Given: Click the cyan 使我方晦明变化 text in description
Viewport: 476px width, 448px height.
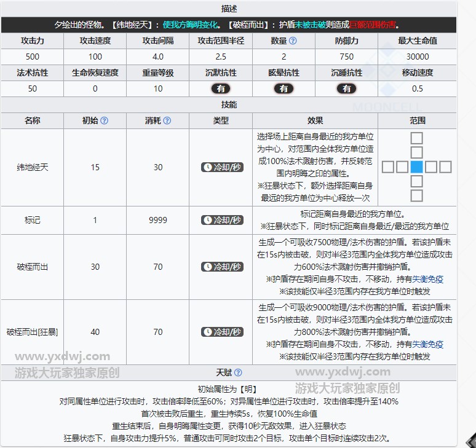Looking at the screenshot, I should 191,25.
